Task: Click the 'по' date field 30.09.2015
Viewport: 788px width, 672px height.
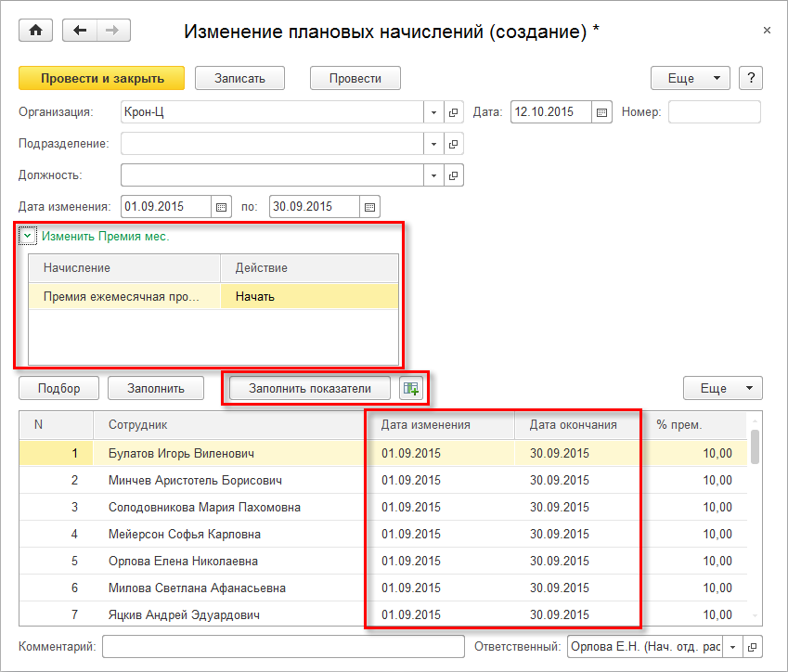Action: (315, 207)
